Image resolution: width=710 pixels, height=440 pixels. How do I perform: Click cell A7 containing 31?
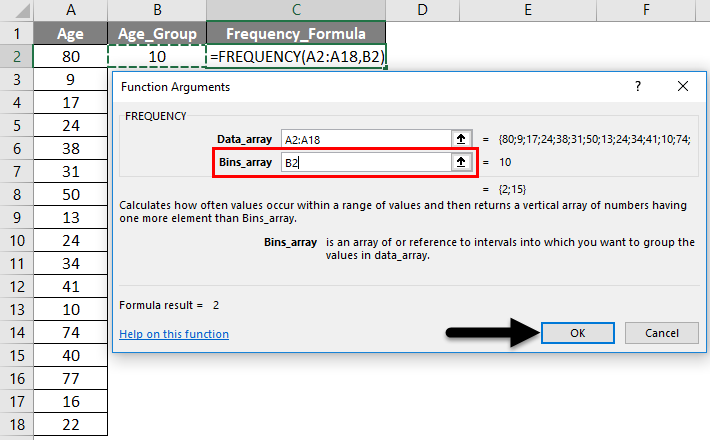tap(71, 171)
